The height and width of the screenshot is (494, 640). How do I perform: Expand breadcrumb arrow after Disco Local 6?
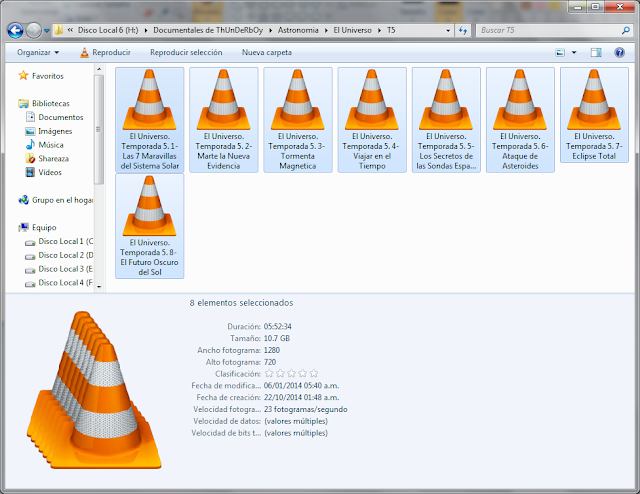[146, 30]
